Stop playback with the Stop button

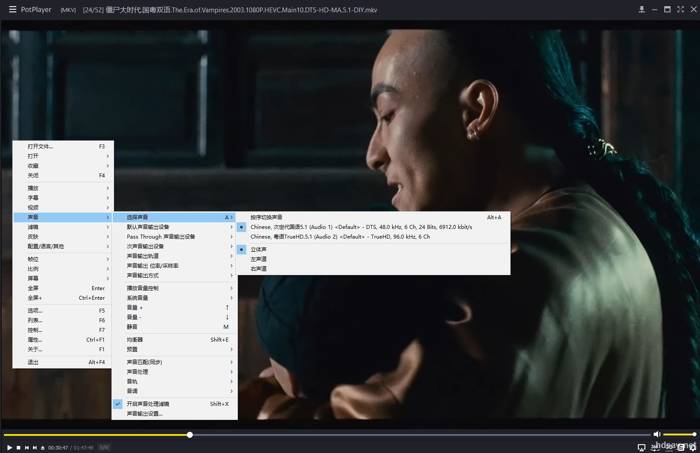click(x=18, y=447)
